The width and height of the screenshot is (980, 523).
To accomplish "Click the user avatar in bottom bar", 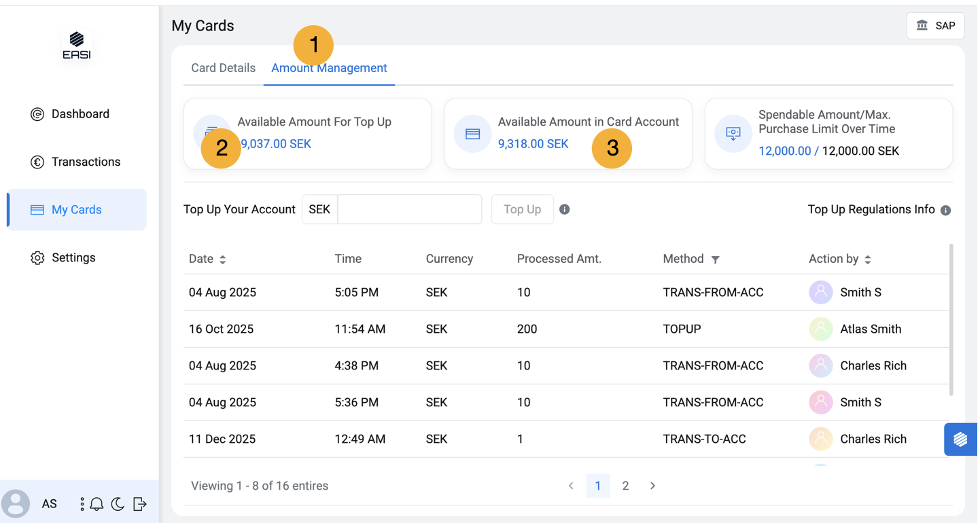I will 16,504.
